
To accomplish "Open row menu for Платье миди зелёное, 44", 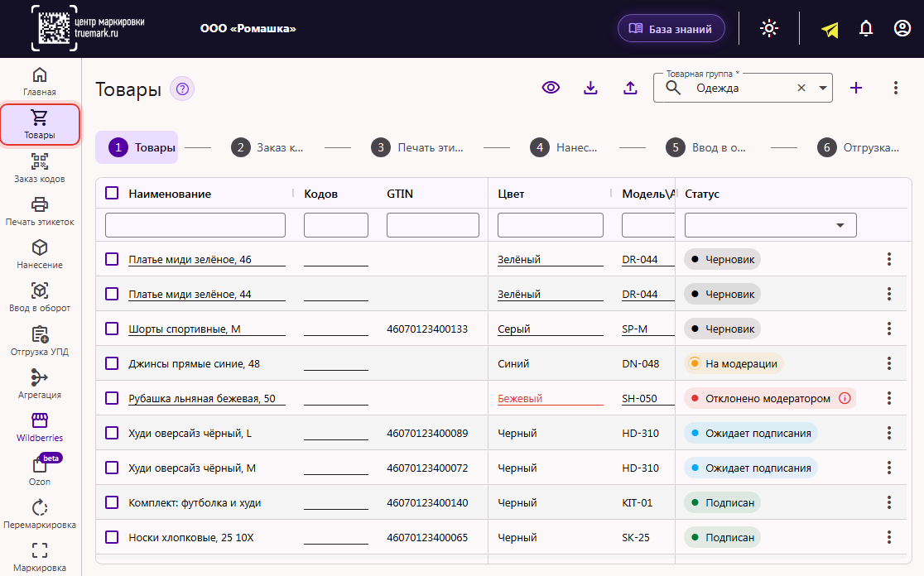I will (889, 294).
